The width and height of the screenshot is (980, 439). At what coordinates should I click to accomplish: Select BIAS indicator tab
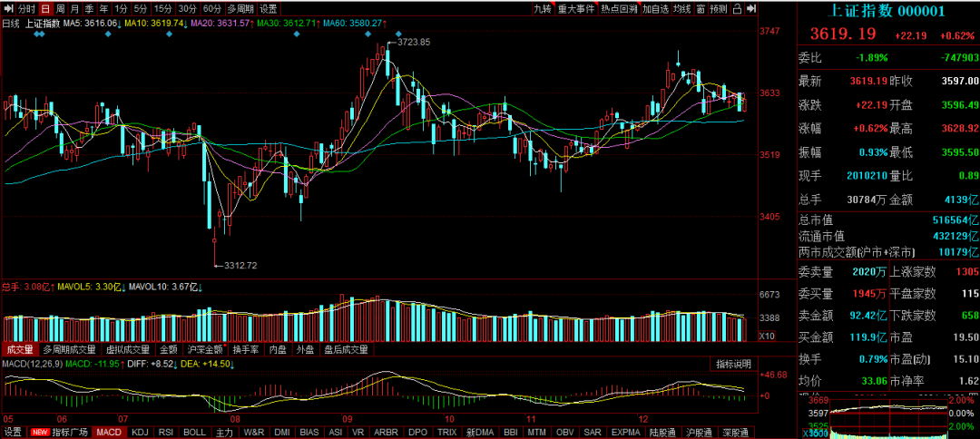pyautogui.click(x=309, y=432)
